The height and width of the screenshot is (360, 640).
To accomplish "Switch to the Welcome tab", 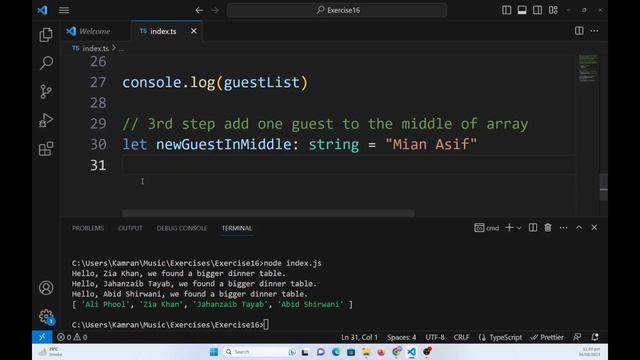I will [94, 31].
